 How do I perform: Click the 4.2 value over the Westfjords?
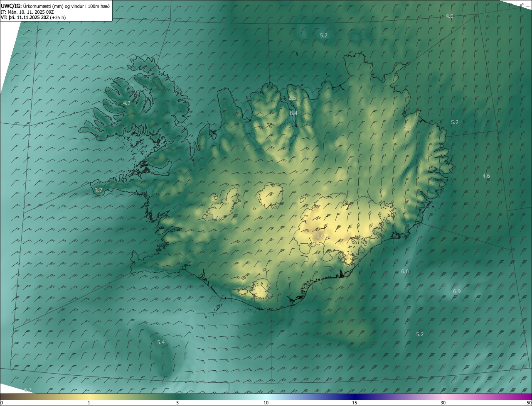click(x=127, y=103)
